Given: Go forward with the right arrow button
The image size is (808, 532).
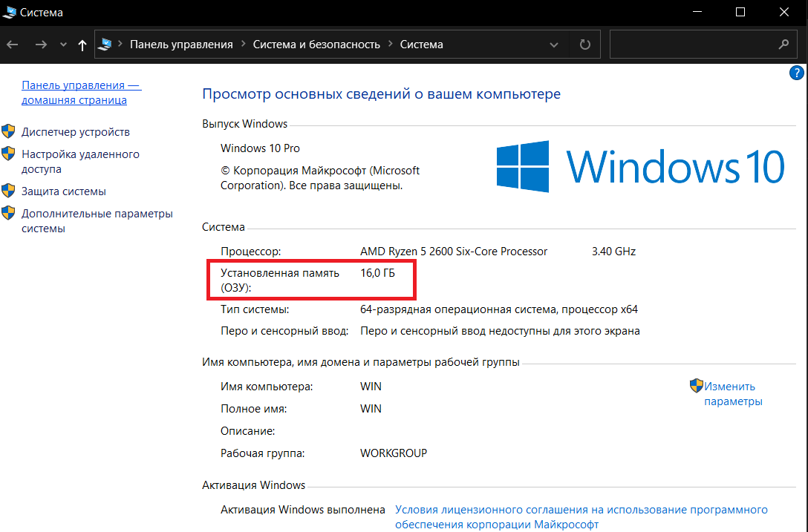Looking at the screenshot, I should pos(41,45).
